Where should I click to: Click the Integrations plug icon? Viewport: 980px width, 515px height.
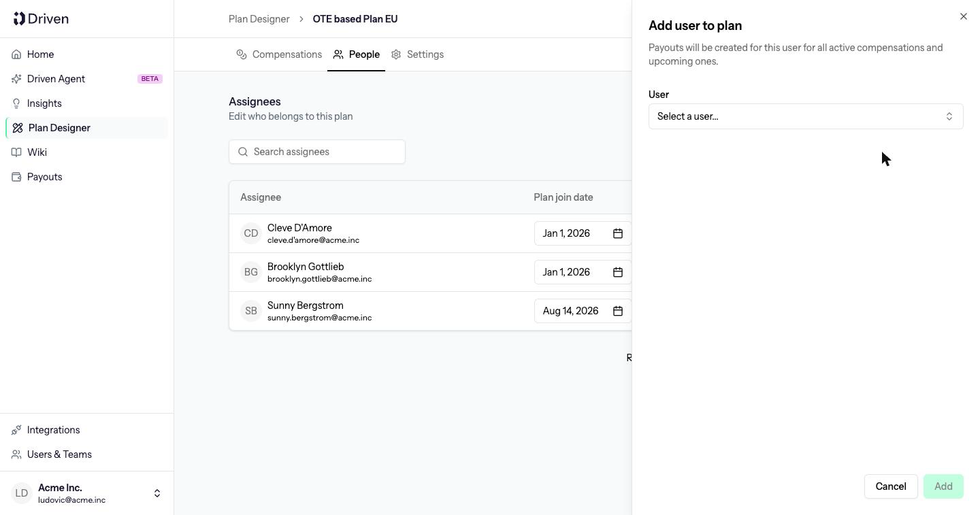click(16, 430)
